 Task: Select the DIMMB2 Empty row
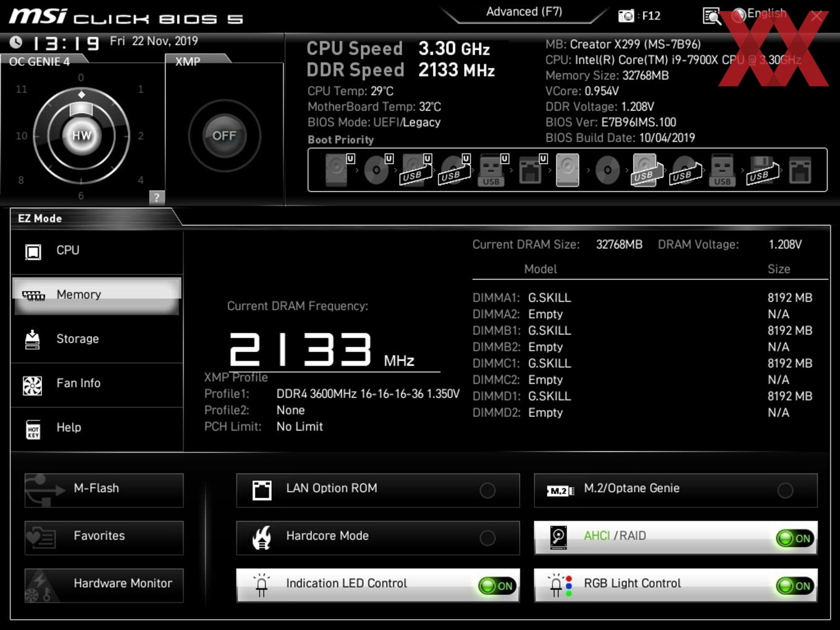pos(642,347)
